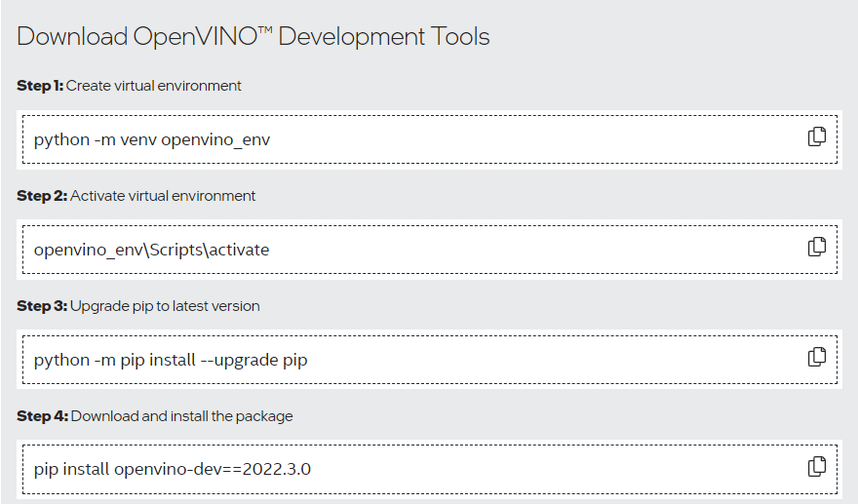The height and width of the screenshot is (504, 858).
Task: Click the bold "Step 4:" label
Action: coord(42,416)
